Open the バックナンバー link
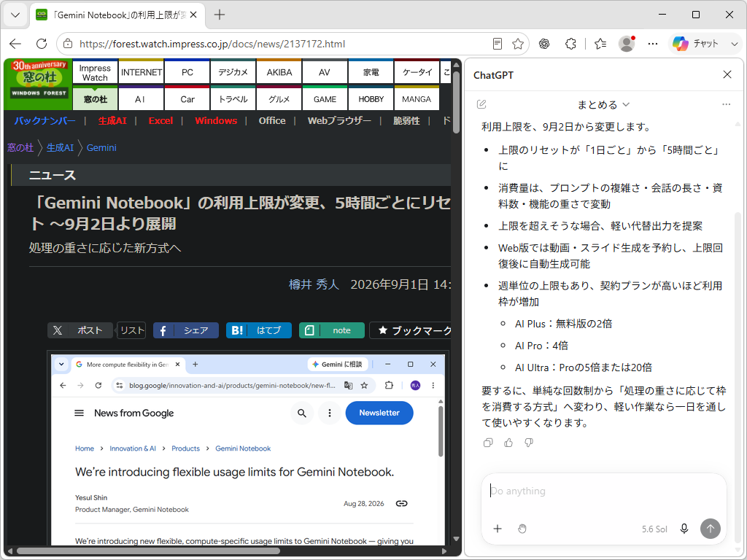This screenshot has height=560, width=747. pyautogui.click(x=44, y=121)
